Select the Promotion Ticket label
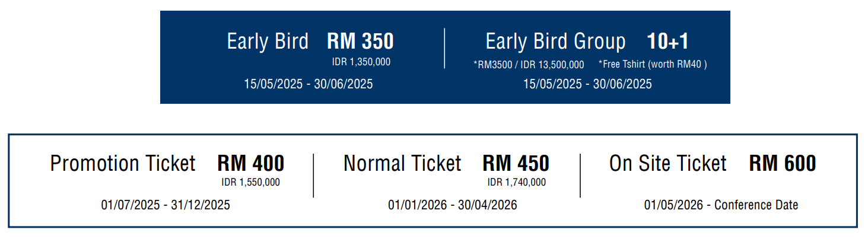Screen dimensions: 868x239 [123, 164]
